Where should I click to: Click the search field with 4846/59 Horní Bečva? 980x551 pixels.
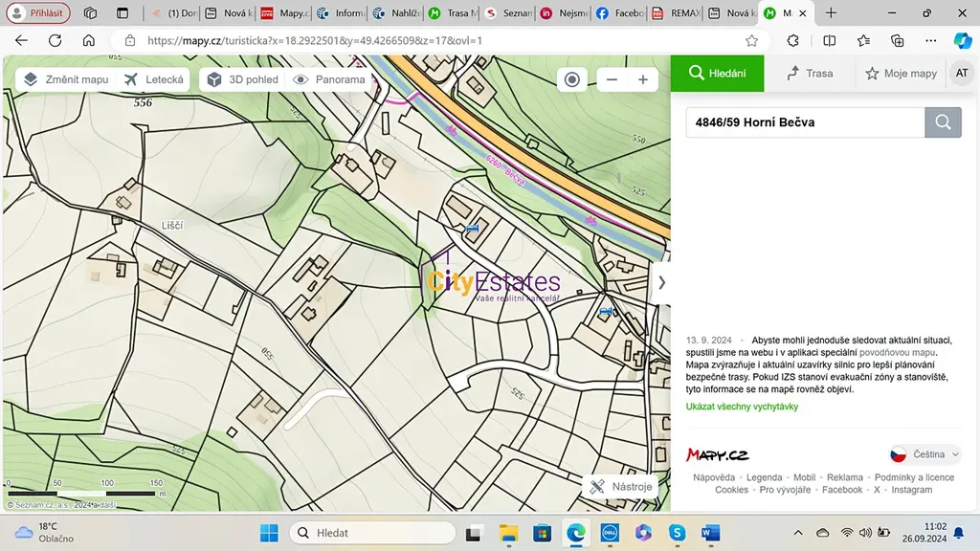(x=804, y=122)
